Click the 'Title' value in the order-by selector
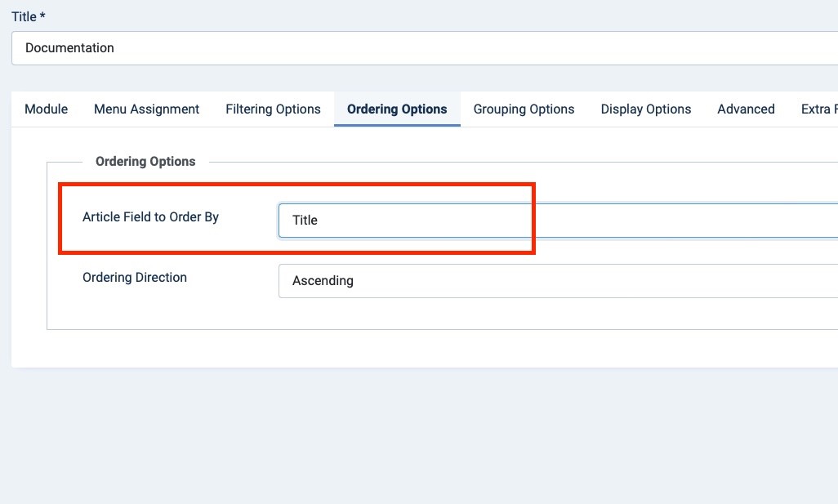Screen dimensions: 838x504 tap(305, 221)
